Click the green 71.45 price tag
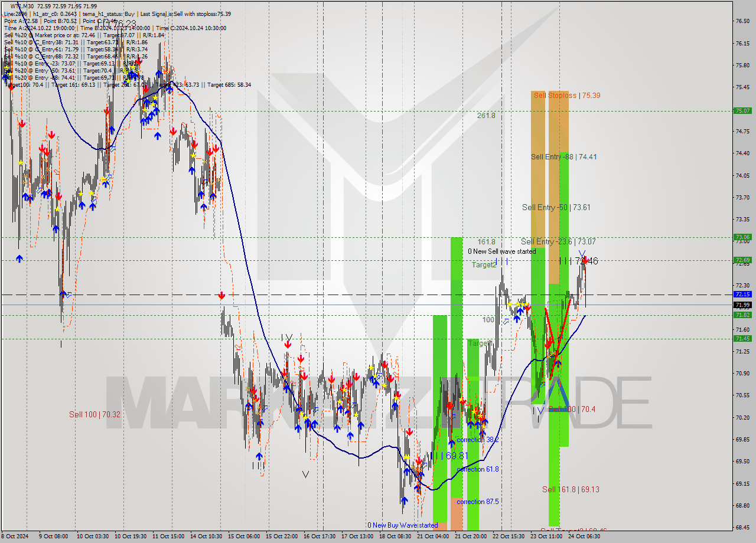 point(742,338)
